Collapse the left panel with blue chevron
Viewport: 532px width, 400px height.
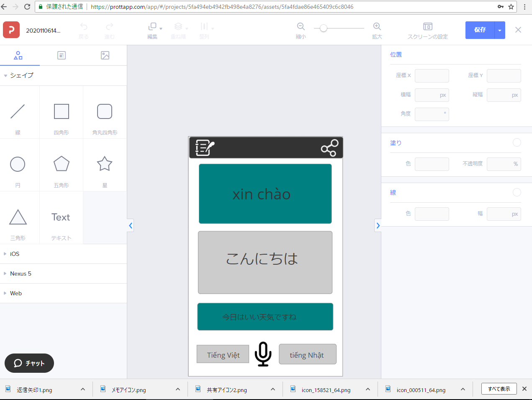click(x=131, y=225)
